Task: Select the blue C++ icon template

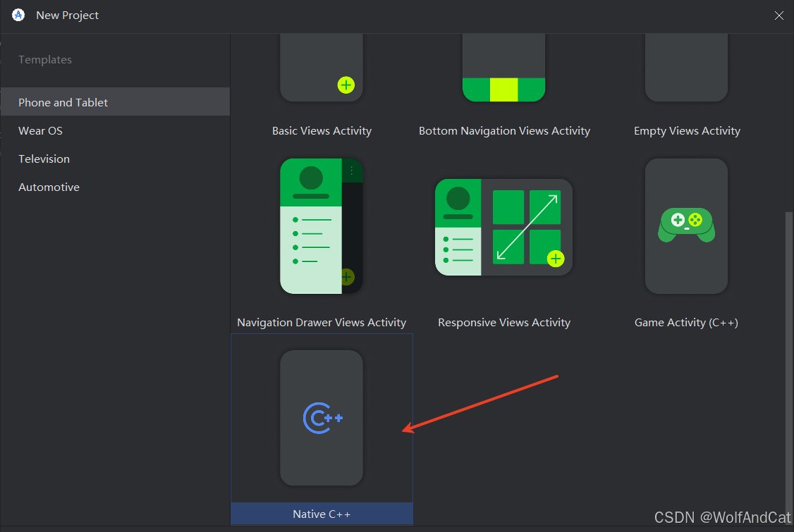Action: click(322, 418)
